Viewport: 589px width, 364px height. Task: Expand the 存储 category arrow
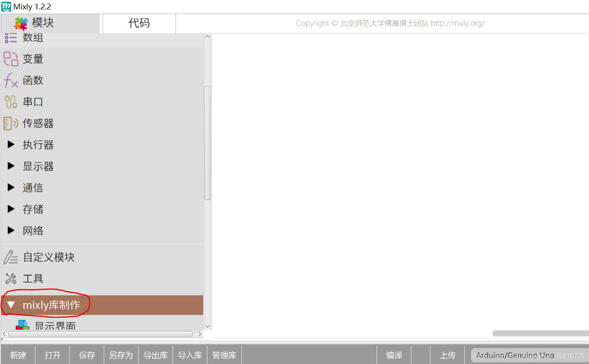(x=11, y=209)
